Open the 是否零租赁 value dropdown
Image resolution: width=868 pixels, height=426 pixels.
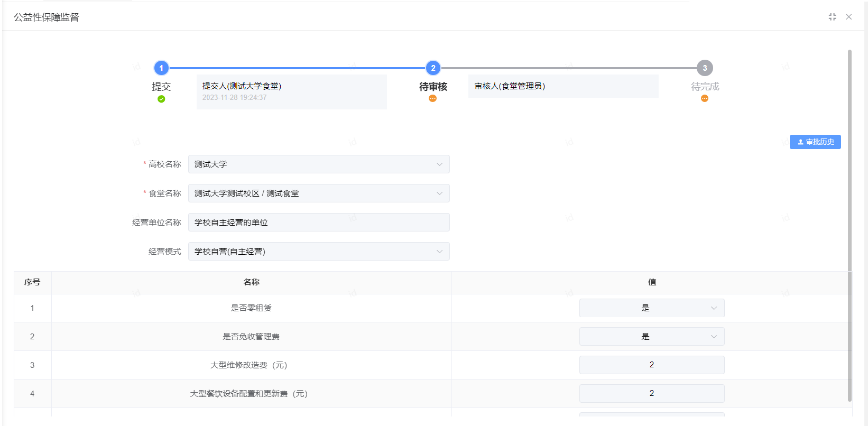(651, 308)
